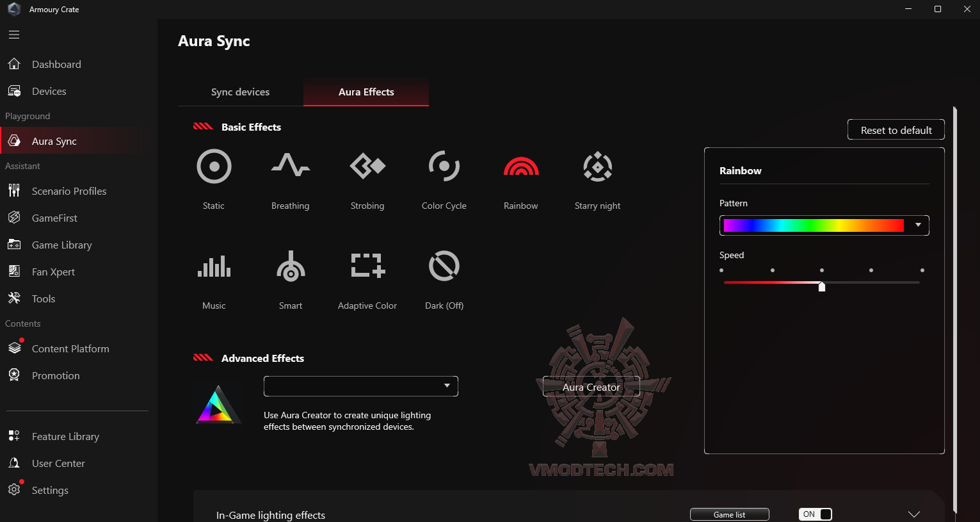Click the Scenario Profiles sliders icon

click(x=14, y=191)
